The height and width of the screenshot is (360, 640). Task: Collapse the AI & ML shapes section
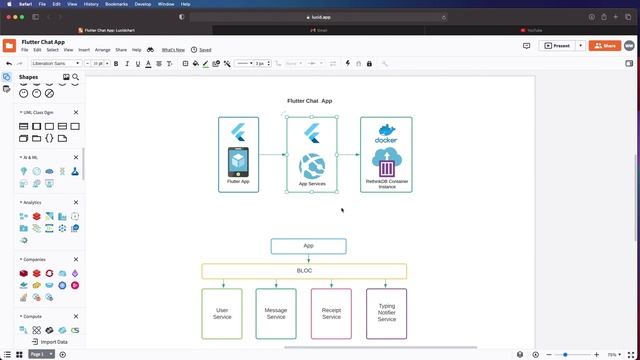[x=21, y=157]
